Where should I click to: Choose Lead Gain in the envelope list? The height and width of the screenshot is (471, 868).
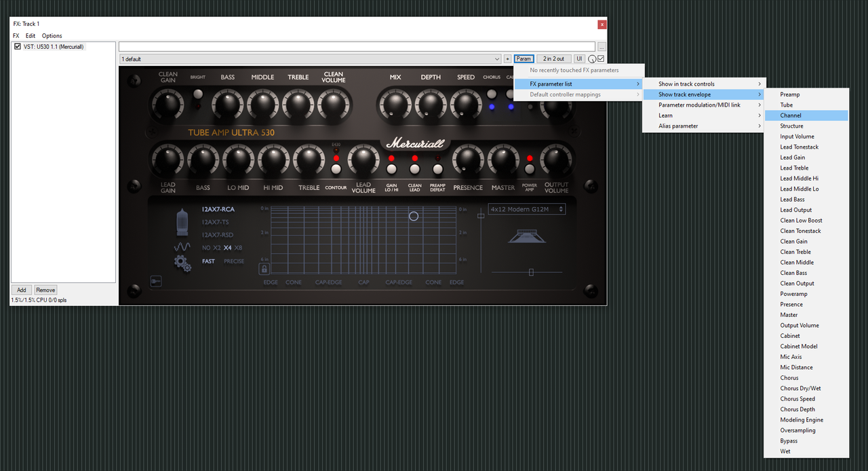click(x=806, y=157)
